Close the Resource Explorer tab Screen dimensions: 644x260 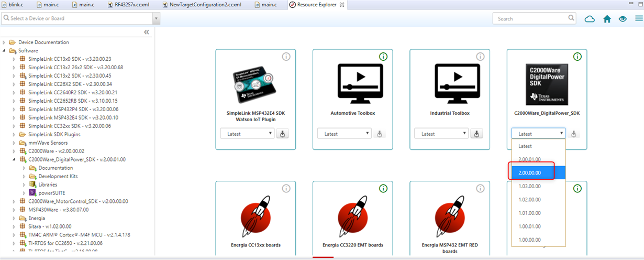pos(342,5)
